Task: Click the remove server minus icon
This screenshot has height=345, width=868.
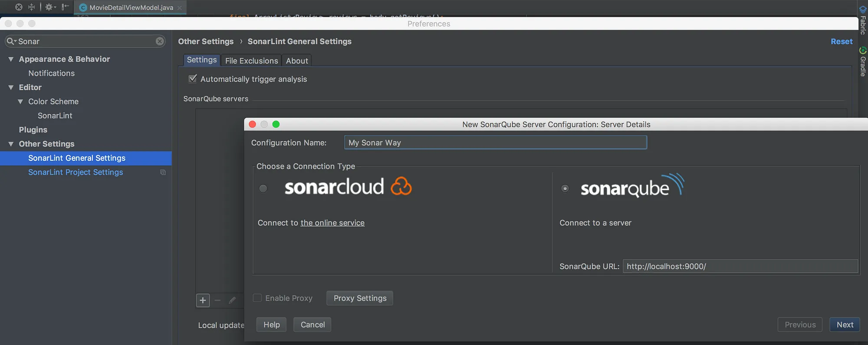Action: coord(217,300)
